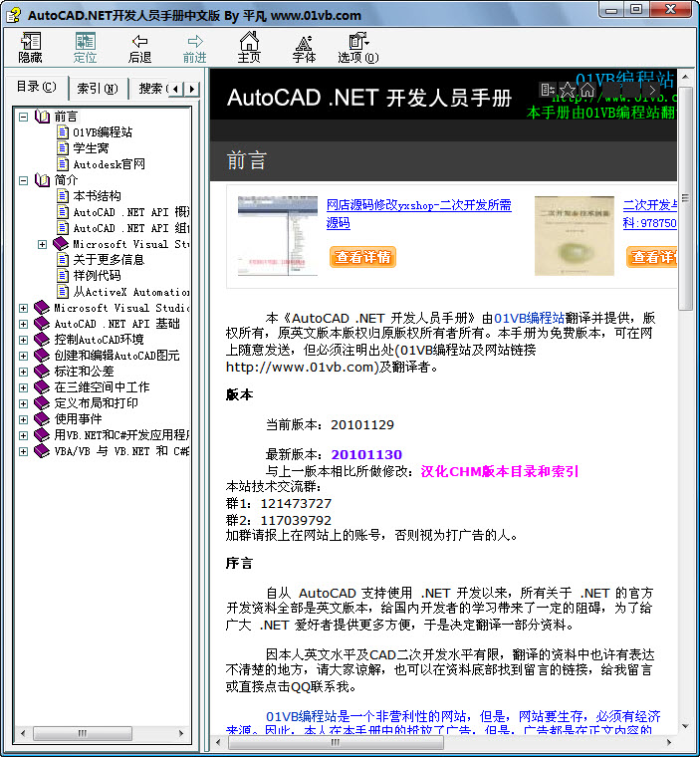This screenshot has width=700, height=757.
Task: Click the blue 01VB编程站是一个非营利性的网站 paragraph
Action: (443, 723)
